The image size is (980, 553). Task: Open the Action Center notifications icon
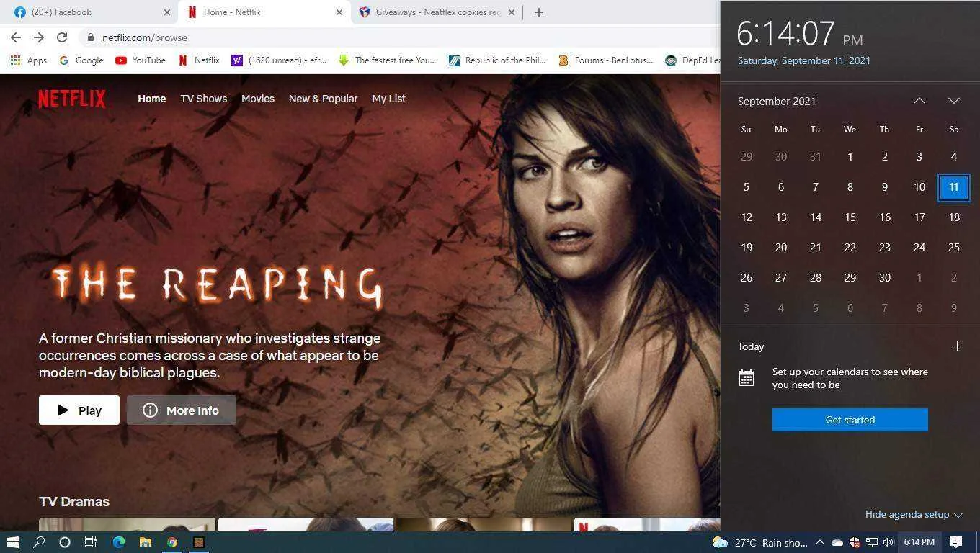click(x=956, y=542)
